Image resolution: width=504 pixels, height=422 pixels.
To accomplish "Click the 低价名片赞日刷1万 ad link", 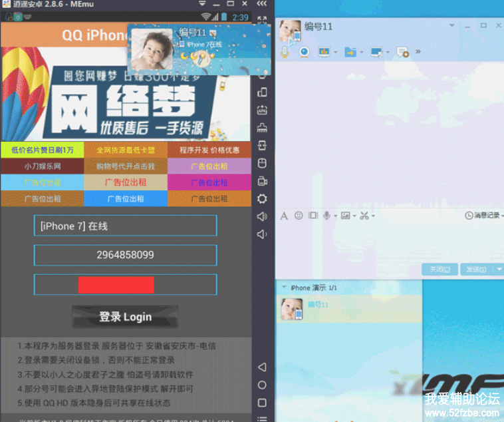I will (43, 150).
